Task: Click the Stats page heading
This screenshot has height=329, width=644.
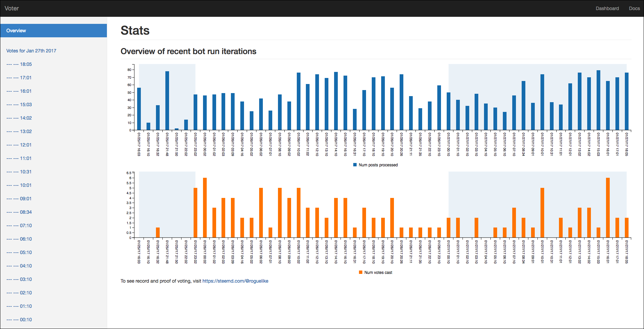Action: pos(135,31)
